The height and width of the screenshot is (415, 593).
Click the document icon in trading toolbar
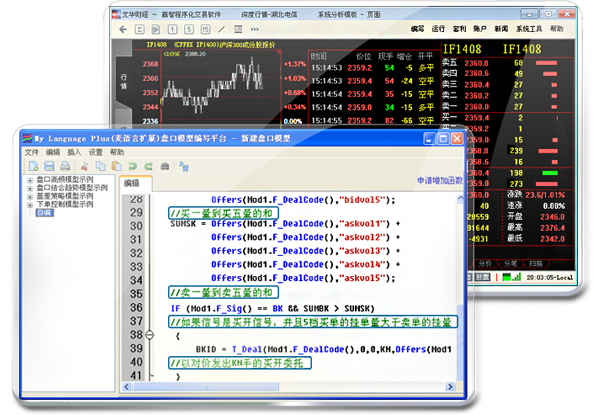point(155,30)
